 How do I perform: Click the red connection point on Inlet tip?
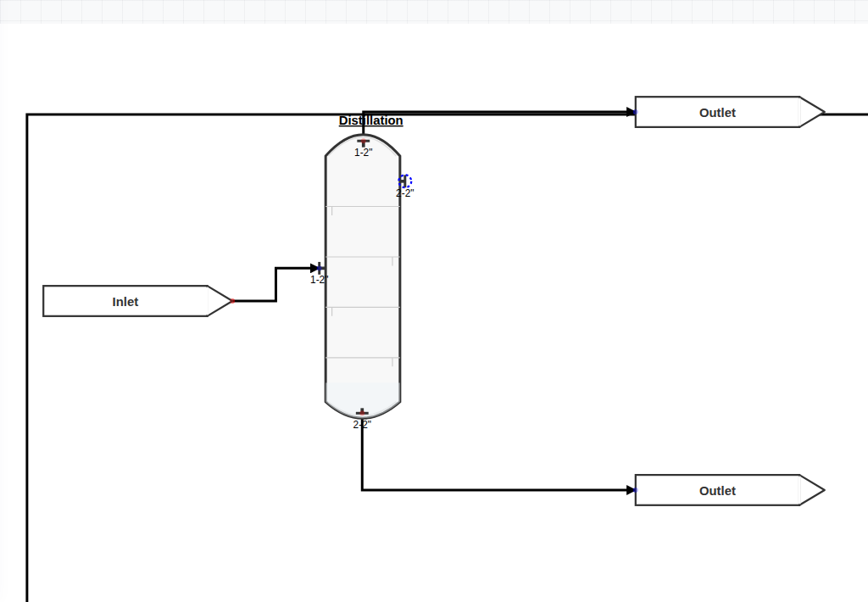(x=232, y=301)
